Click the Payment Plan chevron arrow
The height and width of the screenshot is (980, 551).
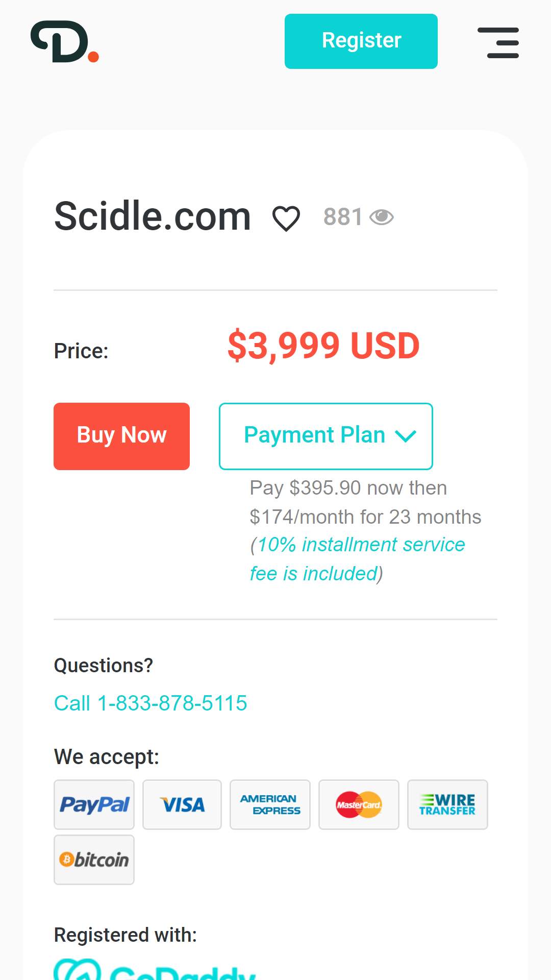(x=406, y=436)
